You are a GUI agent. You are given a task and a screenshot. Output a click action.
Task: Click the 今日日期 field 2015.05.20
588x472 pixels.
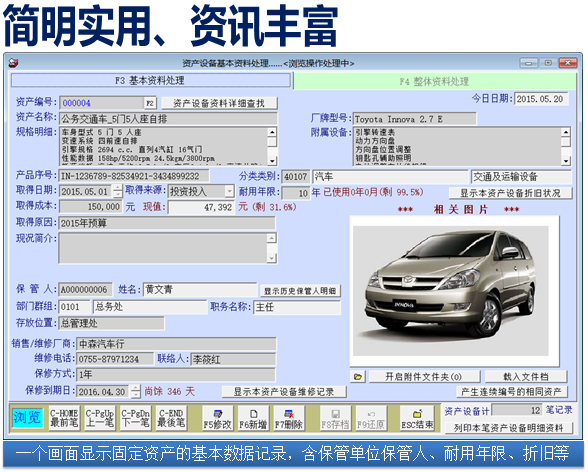click(541, 99)
